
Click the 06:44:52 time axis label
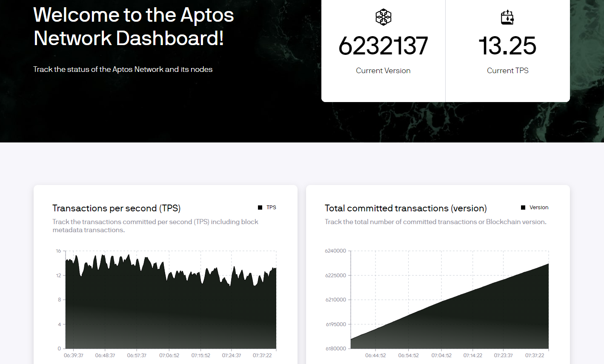point(375,355)
